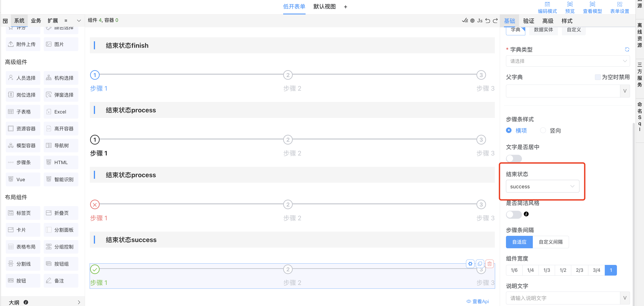Expand the 字典类型 请选择 dropdown
The image size is (644, 306).
click(x=567, y=61)
